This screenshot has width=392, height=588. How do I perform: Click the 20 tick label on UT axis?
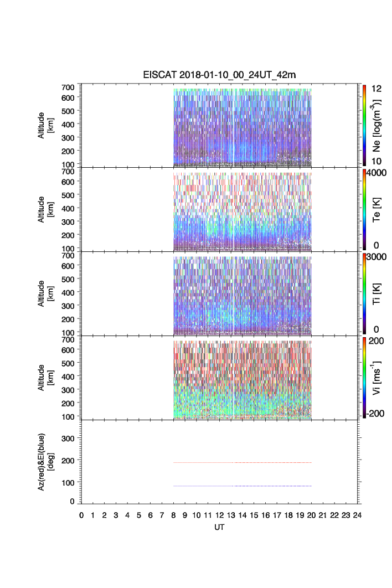click(x=311, y=515)
